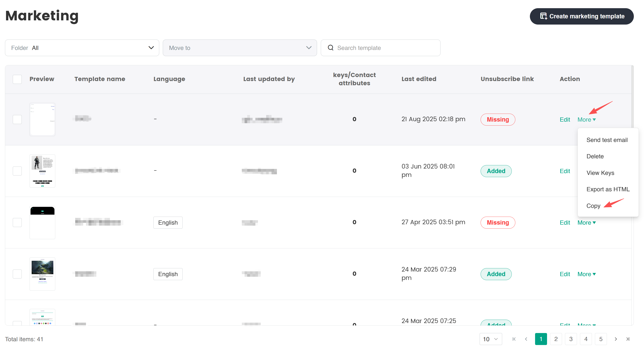Click the search magnifier icon
644x349 pixels.
point(331,48)
